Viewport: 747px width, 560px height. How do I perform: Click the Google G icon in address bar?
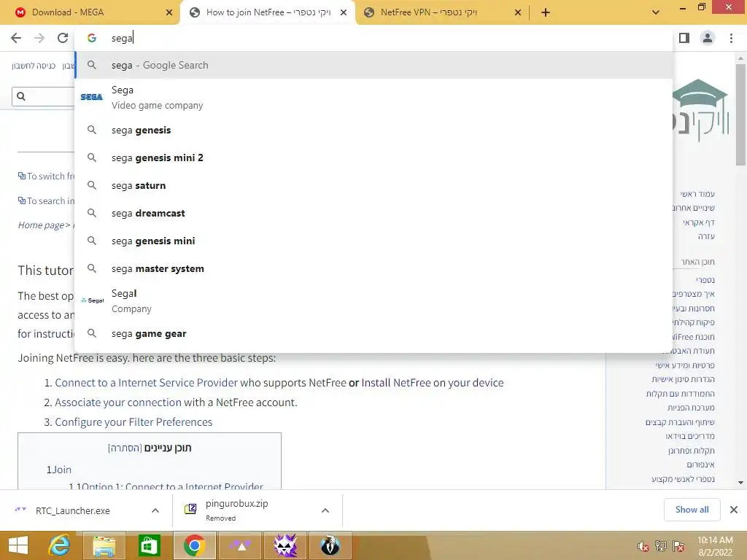pyautogui.click(x=92, y=38)
